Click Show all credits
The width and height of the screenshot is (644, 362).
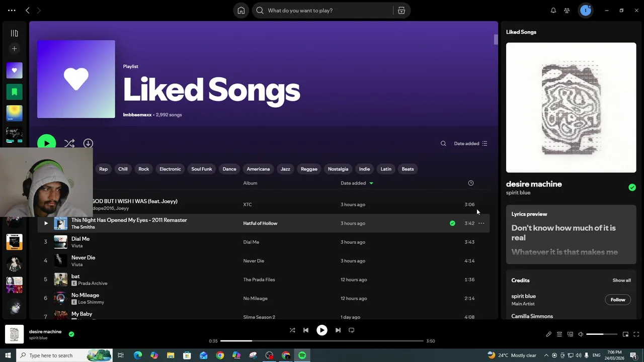coord(621,281)
